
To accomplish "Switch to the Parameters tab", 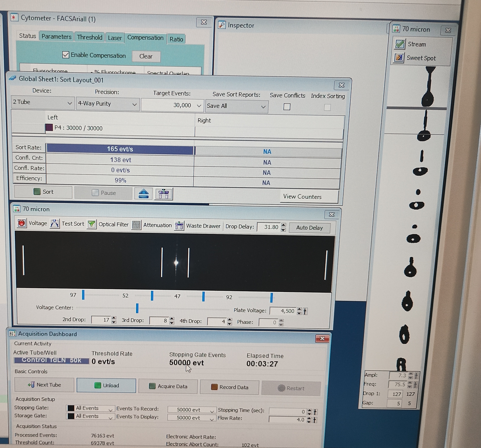I will pos(56,37).
